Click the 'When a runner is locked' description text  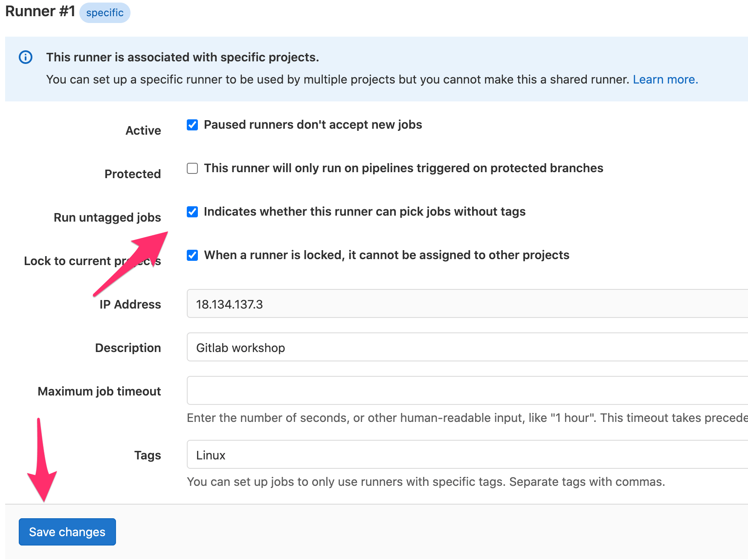pos(386,255)
